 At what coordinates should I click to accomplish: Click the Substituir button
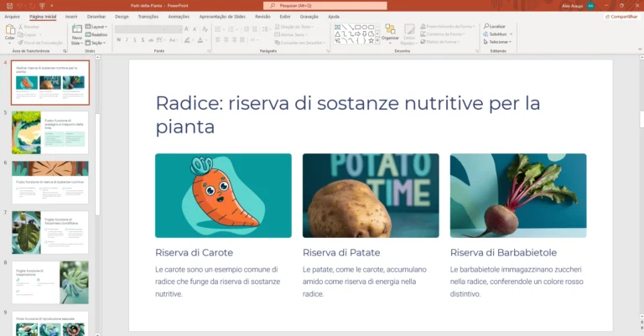coord(498,34)
